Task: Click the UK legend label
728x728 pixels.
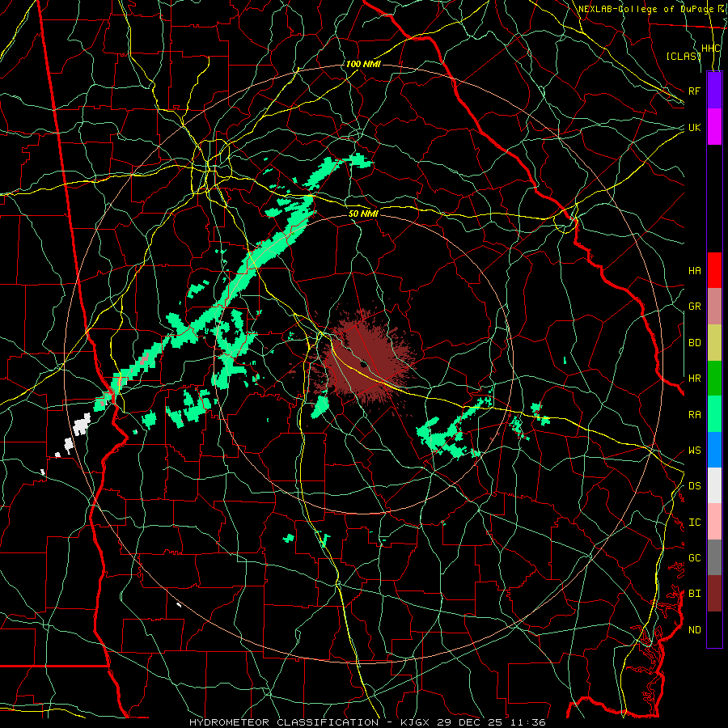Action: 695,127
